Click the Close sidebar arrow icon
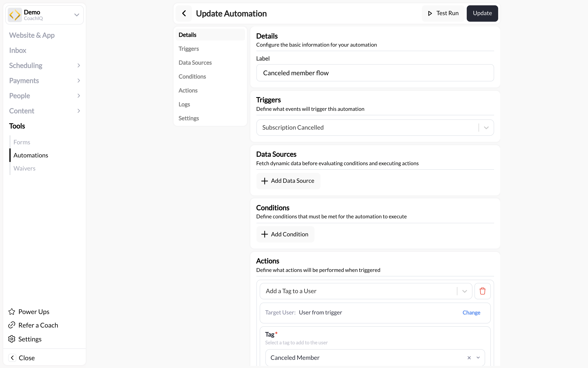 tap(12, 358)
